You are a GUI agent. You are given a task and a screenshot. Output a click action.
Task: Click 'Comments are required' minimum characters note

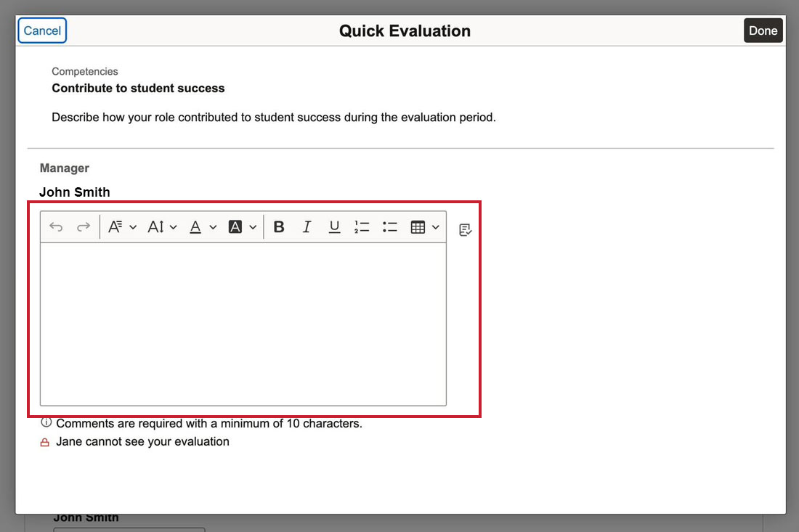pyautogui.click(x=209, y=424)
